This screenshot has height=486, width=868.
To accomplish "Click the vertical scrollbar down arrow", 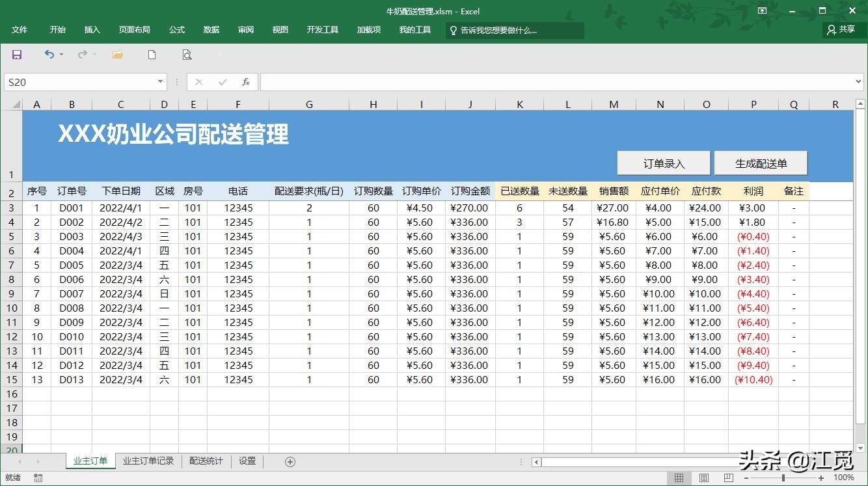I will [861, 448].
